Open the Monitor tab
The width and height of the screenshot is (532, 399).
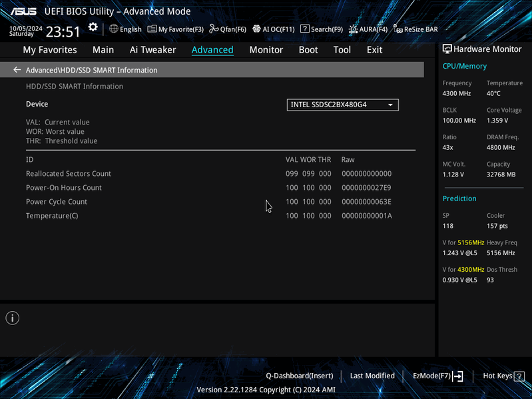266,50
